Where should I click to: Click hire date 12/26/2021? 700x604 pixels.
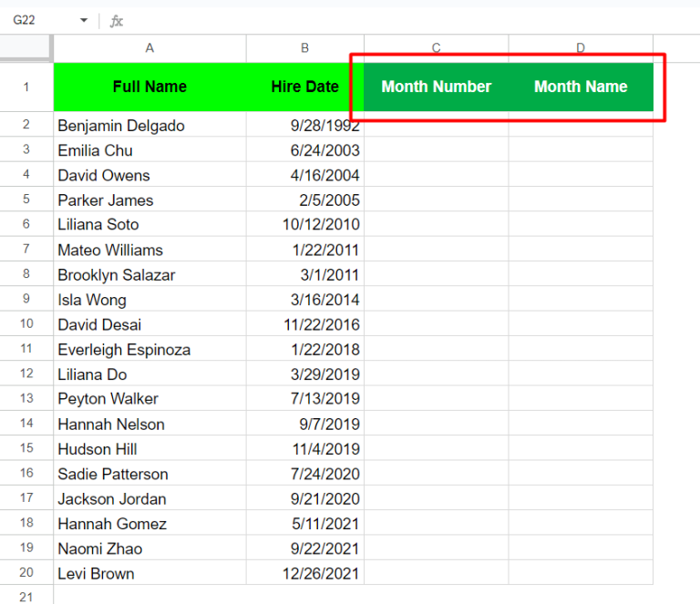(x=305, y=572)
